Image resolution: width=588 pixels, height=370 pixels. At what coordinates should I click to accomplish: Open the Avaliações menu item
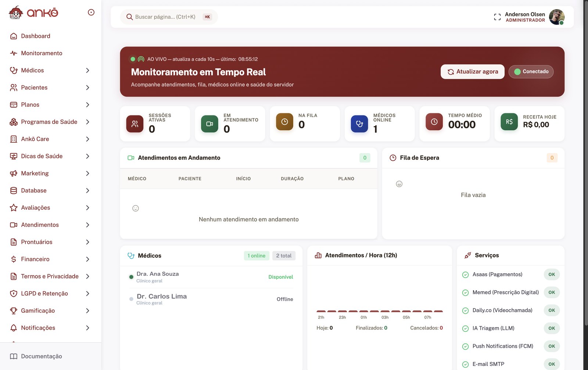click(x=36, y=208)
